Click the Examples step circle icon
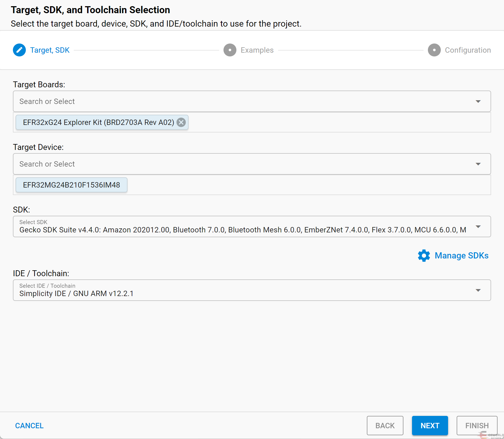504x439 pixels. [230, 50]
